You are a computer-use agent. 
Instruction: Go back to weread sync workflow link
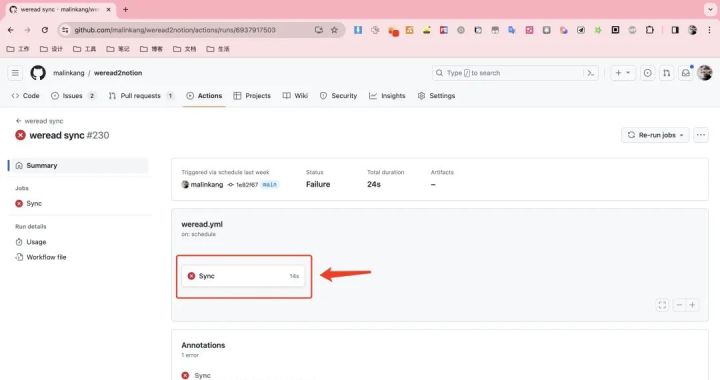pyautogui.click(x=39, y=121)
